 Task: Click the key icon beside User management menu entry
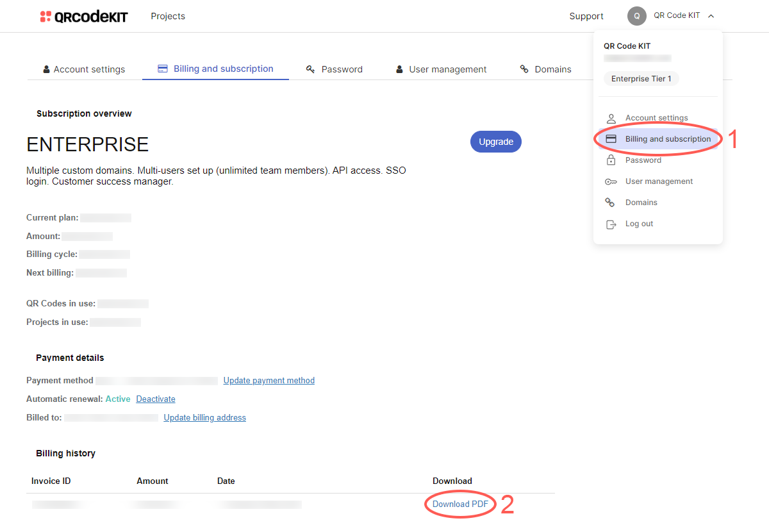click(611, 181)
